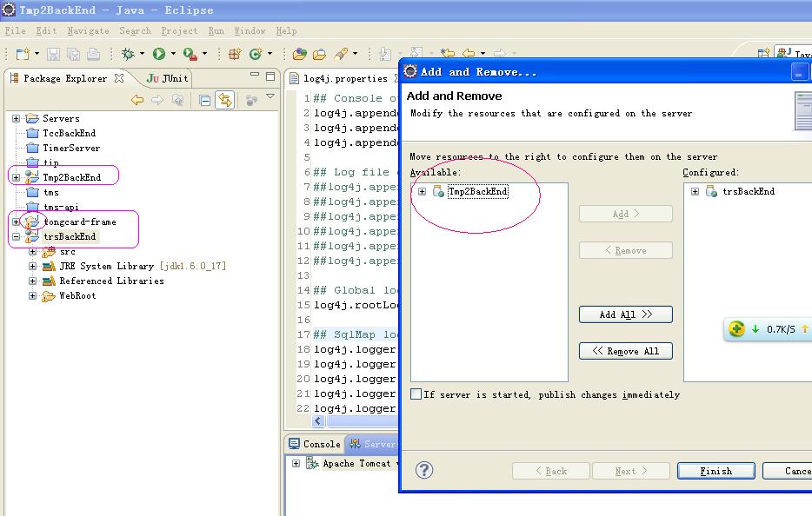
Task: Open the New Java Class dropdown arrow
Action: coord(270,53)
